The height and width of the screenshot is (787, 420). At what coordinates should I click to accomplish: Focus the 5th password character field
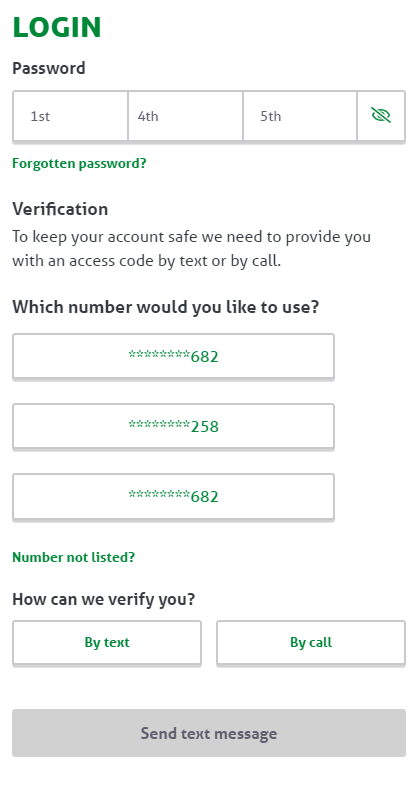300,116
